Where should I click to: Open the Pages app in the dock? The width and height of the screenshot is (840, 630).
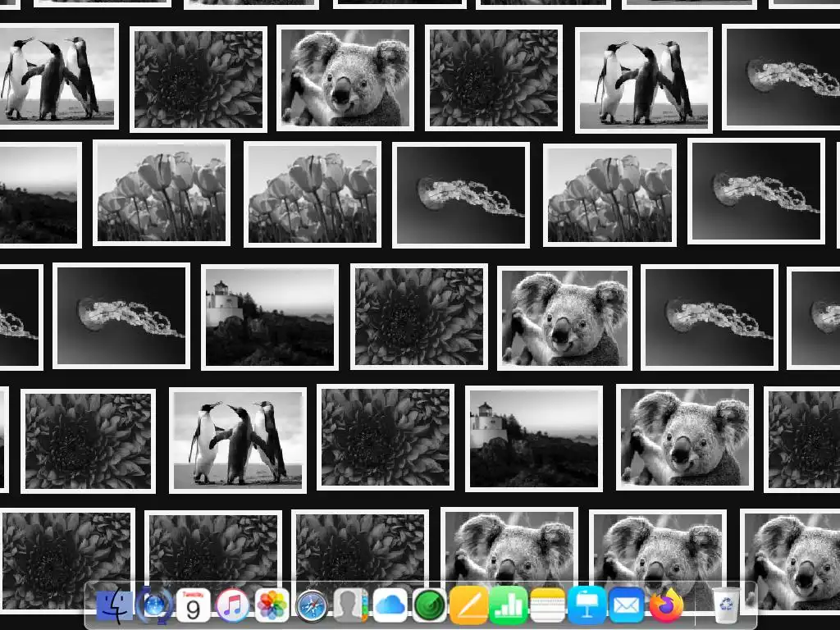tap(468, 606)
